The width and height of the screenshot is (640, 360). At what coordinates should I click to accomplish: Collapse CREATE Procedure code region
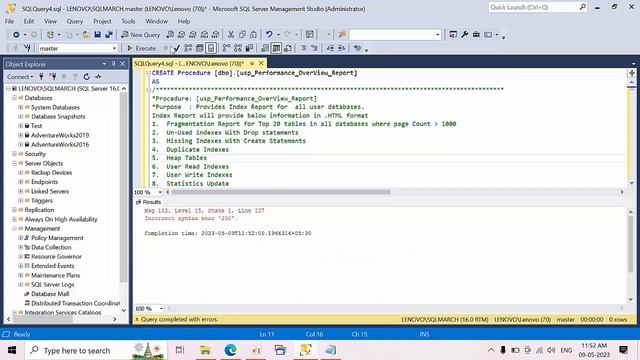point(149,73)
